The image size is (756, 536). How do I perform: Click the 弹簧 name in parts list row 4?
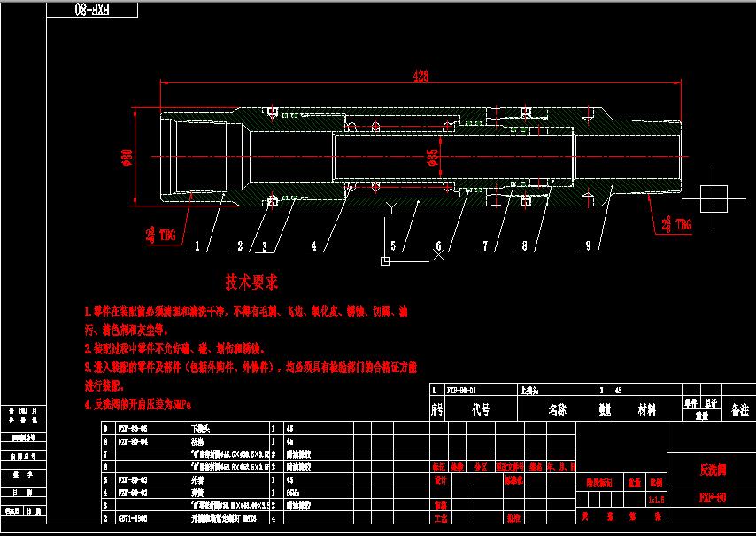197,493
